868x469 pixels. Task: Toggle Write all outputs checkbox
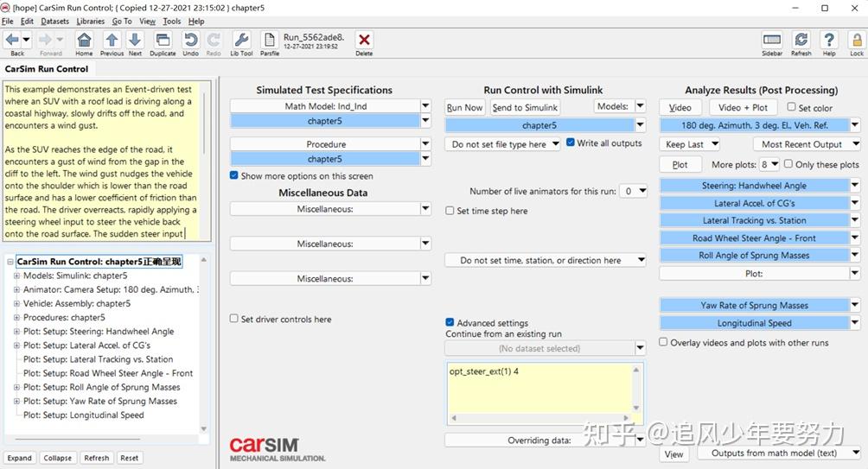(571, 143)
